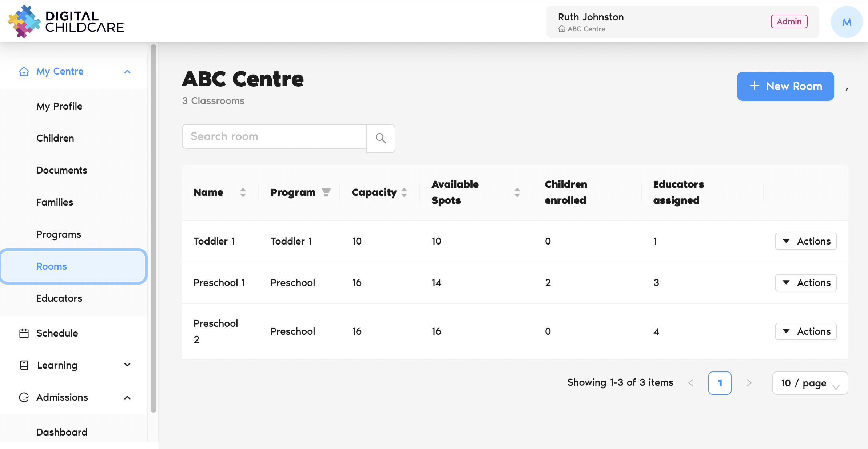Open Actions dropdown for Preschool 2

click(x=806, y=331)
